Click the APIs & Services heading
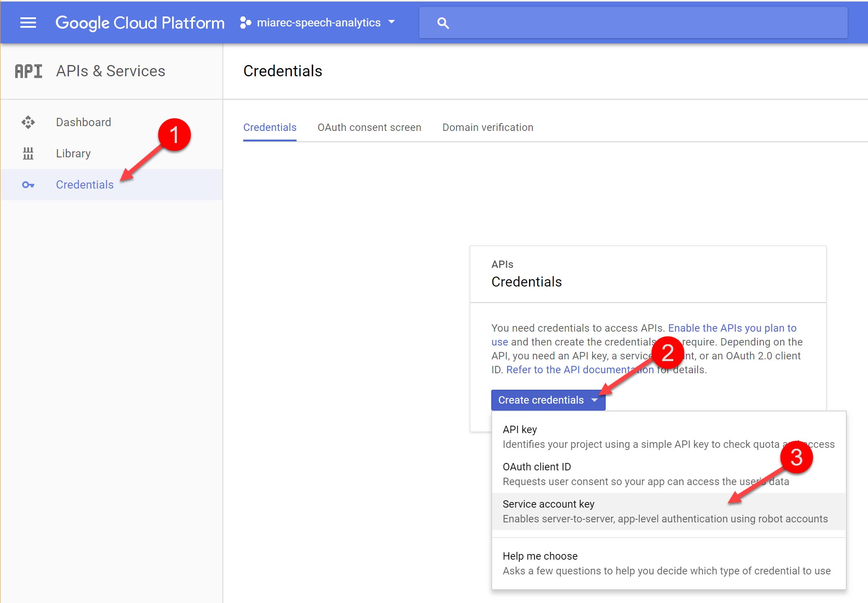 coord(111,71)
